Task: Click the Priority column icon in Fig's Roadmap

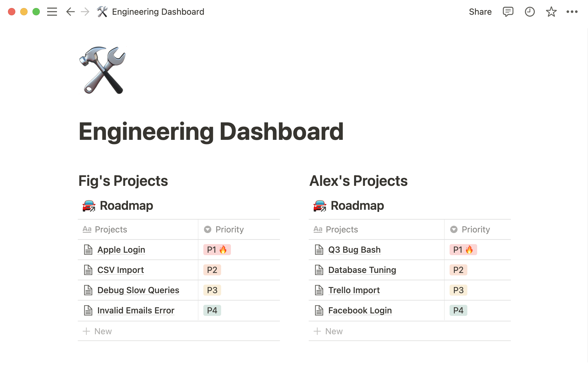Action: click(207, 229)
